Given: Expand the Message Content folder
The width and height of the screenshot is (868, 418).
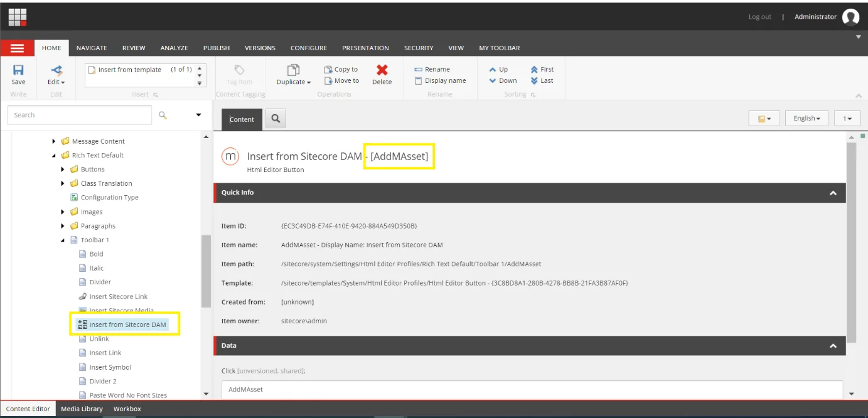Looking at the screenshot, I should point(54,141).
